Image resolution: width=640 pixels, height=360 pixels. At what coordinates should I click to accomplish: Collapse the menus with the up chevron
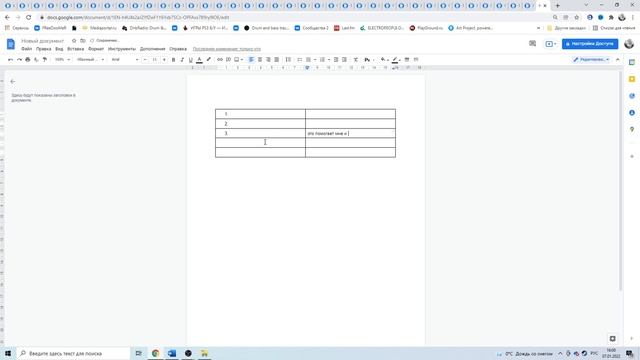(x=618, y=60)
